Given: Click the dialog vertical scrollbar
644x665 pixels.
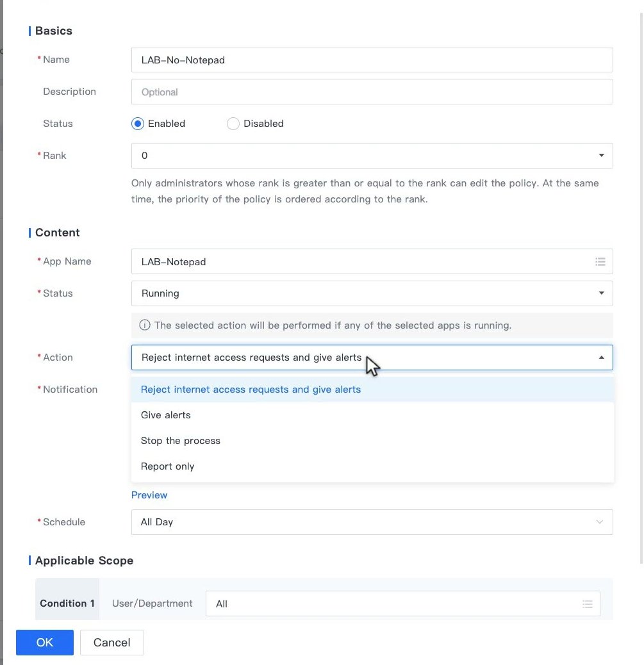Looking at the screenshot, I should [641, 288].
